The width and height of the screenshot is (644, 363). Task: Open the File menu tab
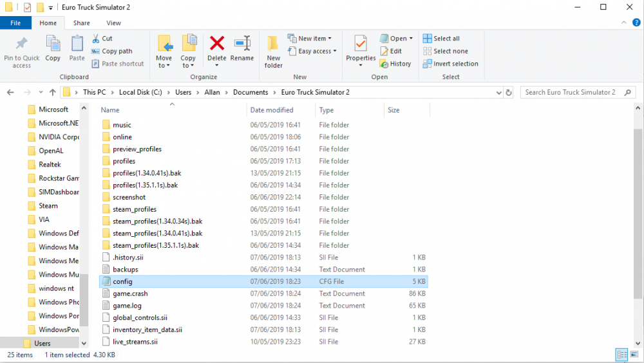tap(15, 23)
